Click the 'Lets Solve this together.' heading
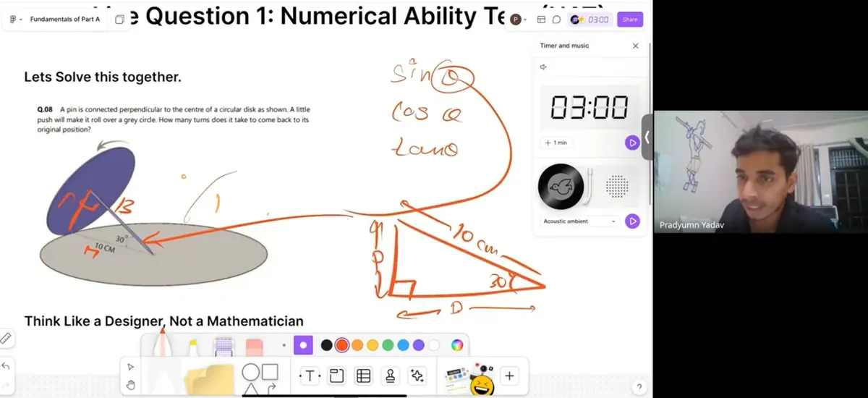The width and height of the screenshot is (868, 398). [x=103, y=77]
